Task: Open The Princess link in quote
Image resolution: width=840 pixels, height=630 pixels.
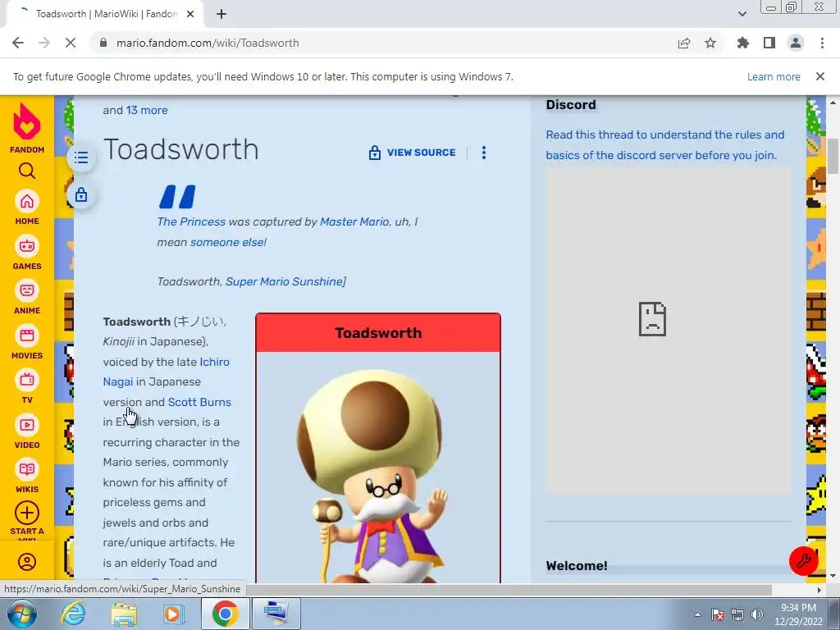Action: (x=191, y=221)
